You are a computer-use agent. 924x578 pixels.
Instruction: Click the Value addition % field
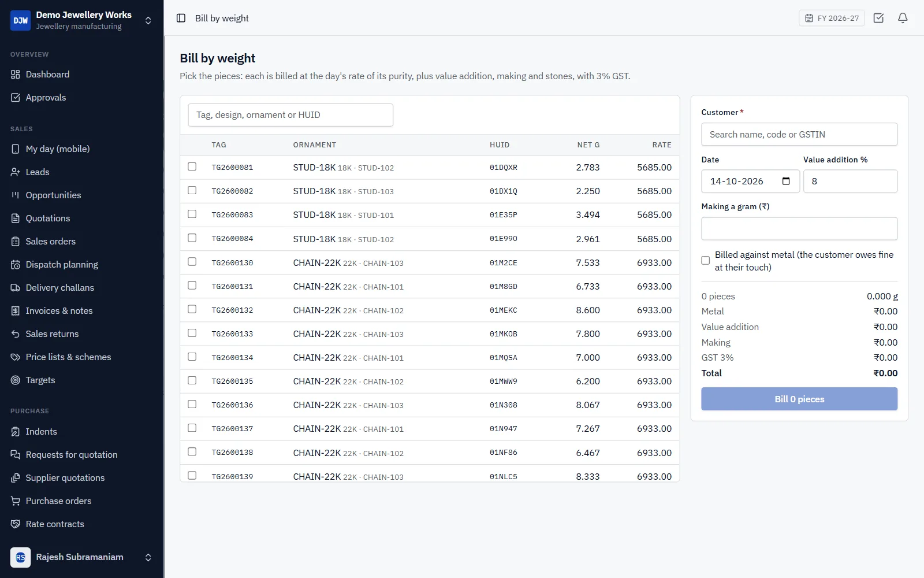850,181
